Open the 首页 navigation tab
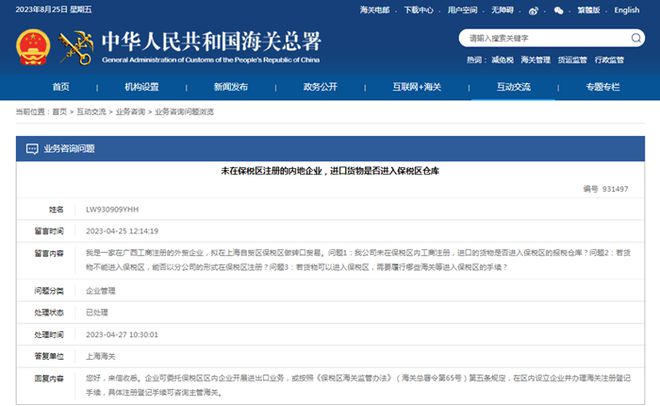Image resolution: width=660 pixels, height=406 pixels. (61, 87)
